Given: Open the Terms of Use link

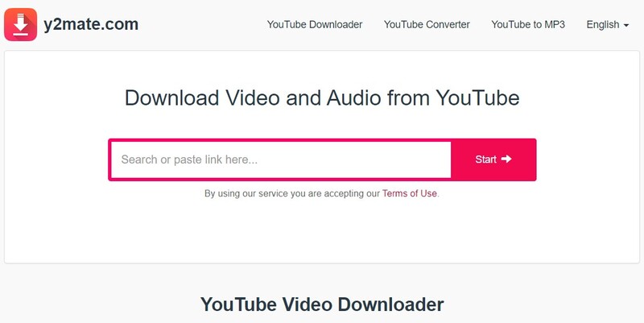Looking at the screenshot, I should (410, 193).
